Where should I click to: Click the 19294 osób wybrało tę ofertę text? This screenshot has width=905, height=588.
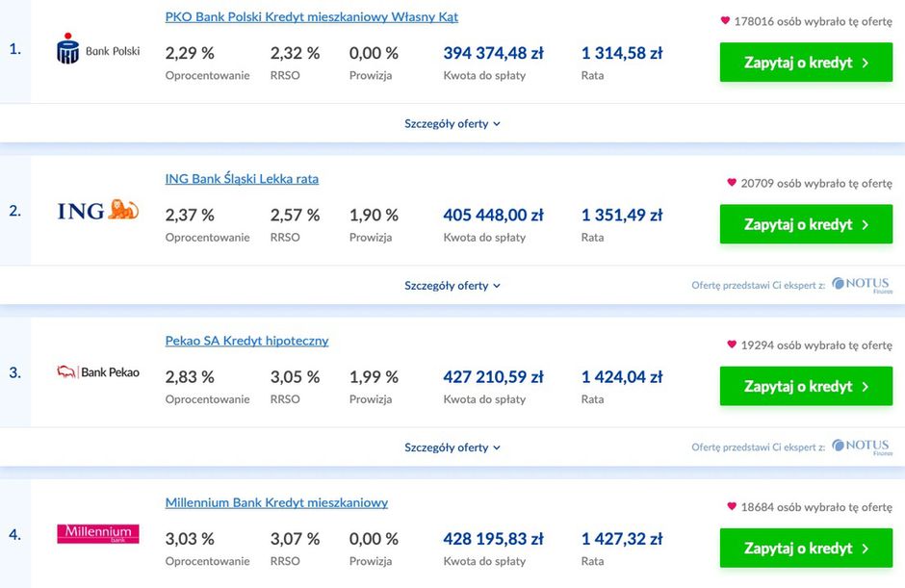click(x=816, y=345)
